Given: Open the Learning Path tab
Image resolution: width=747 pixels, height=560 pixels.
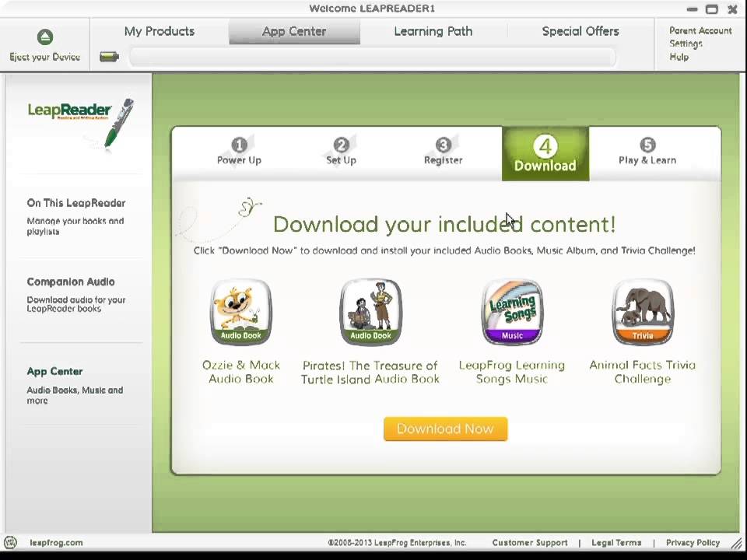Looking at the screenshot, I should [x=433, y=31].
